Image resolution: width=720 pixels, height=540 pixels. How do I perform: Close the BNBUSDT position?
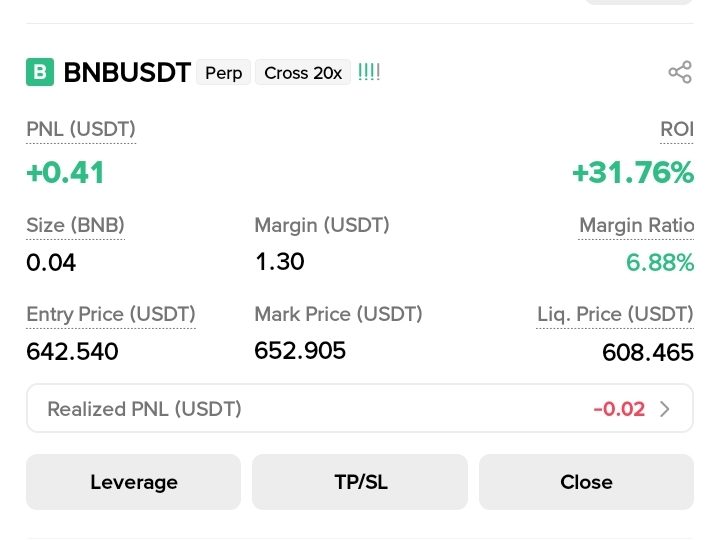(x=586, y=482)
